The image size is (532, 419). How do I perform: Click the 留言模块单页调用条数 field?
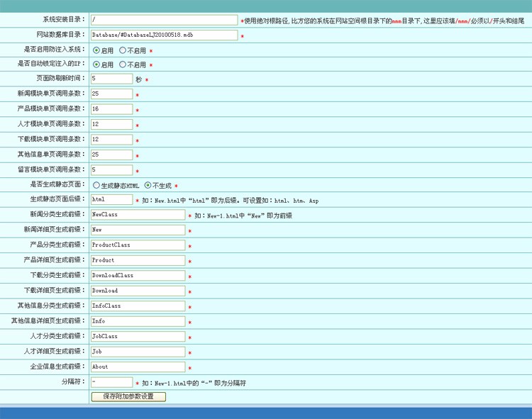(111, 170)
